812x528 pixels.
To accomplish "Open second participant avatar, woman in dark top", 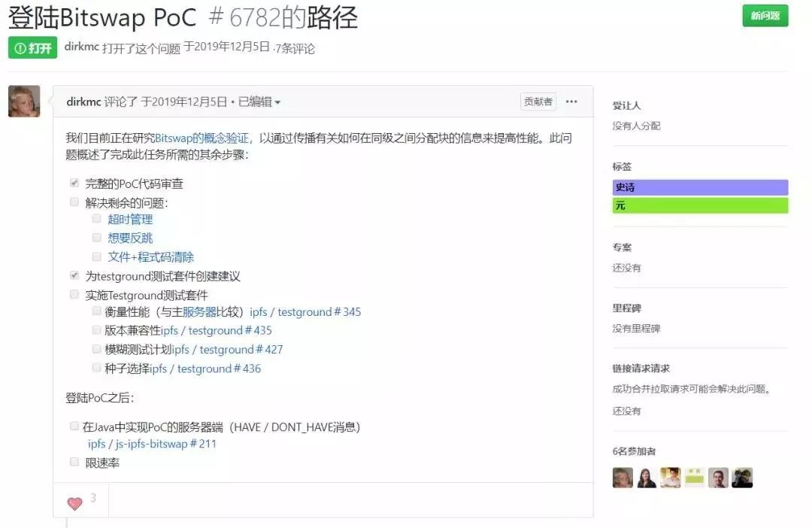I will (647, 478).
